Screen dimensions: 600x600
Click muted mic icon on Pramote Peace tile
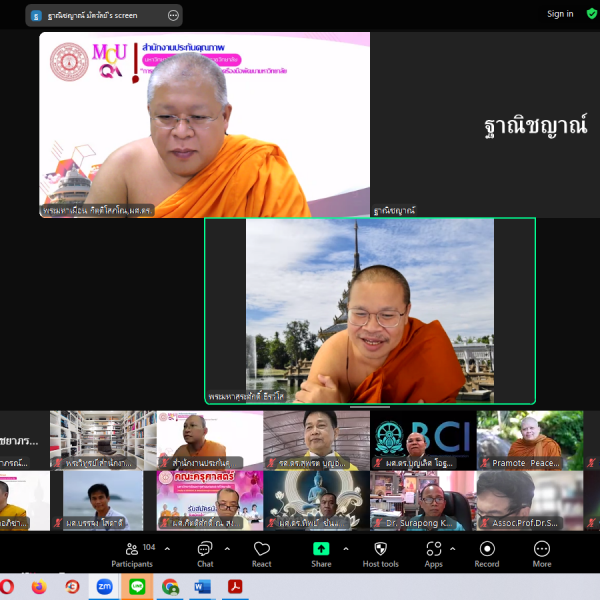485,463
